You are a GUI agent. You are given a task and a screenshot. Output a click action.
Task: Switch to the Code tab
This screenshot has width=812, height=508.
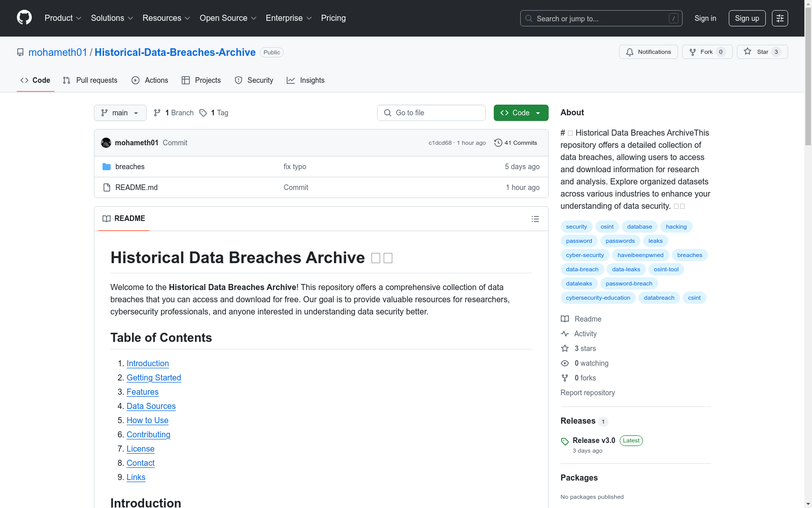pos(36,80)
